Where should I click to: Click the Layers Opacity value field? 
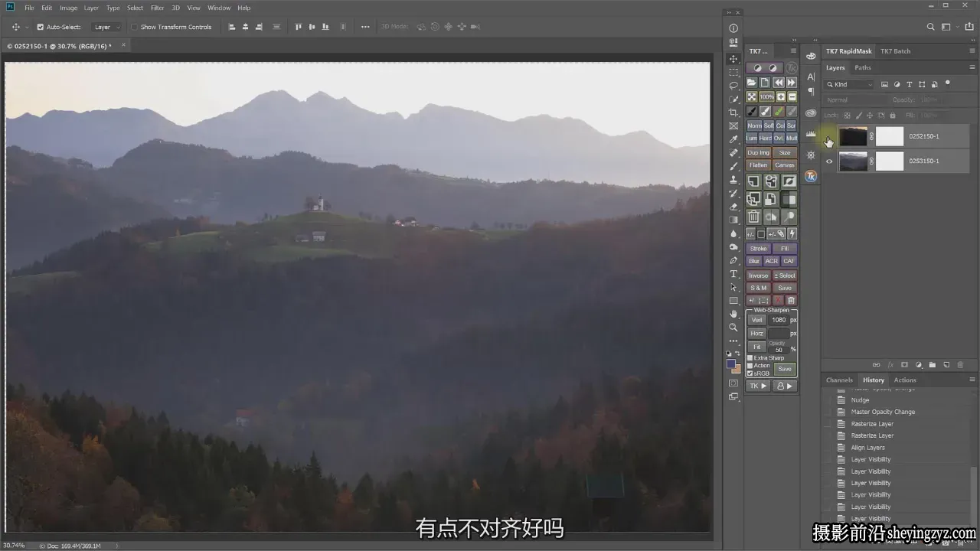tap(928, 100)
